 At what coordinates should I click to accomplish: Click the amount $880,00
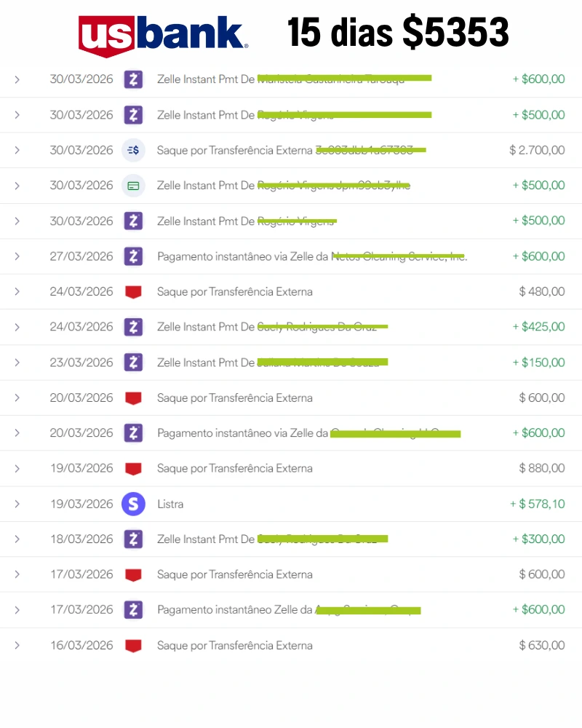tap(541, 468)
